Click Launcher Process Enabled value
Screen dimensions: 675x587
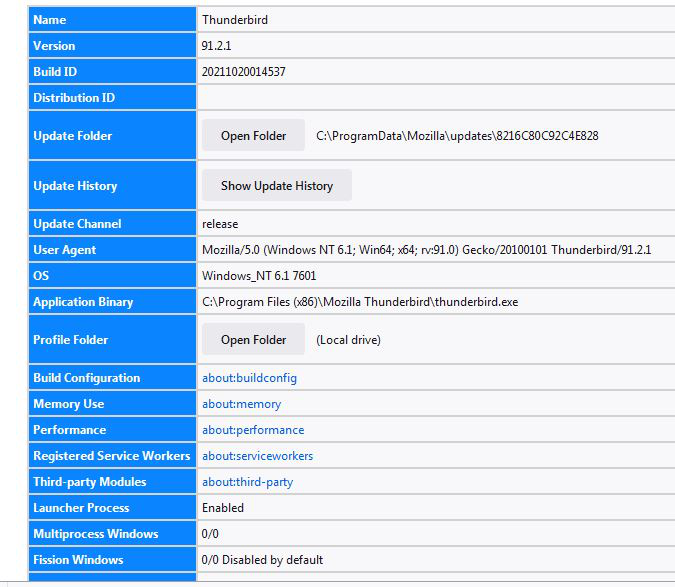223,508
